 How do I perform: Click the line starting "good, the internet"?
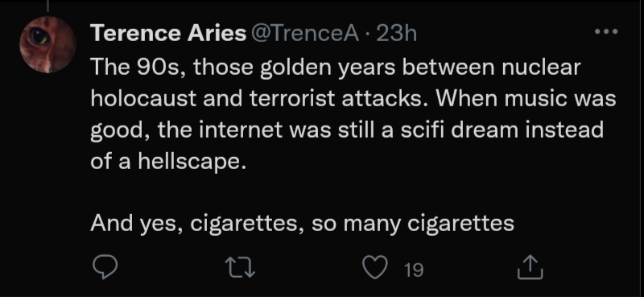347,130
